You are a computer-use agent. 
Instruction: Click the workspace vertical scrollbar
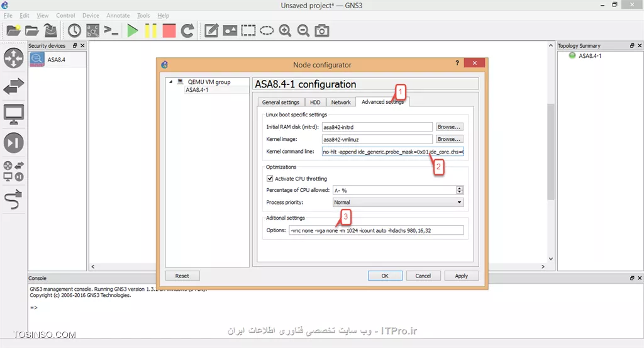point(551,152)
